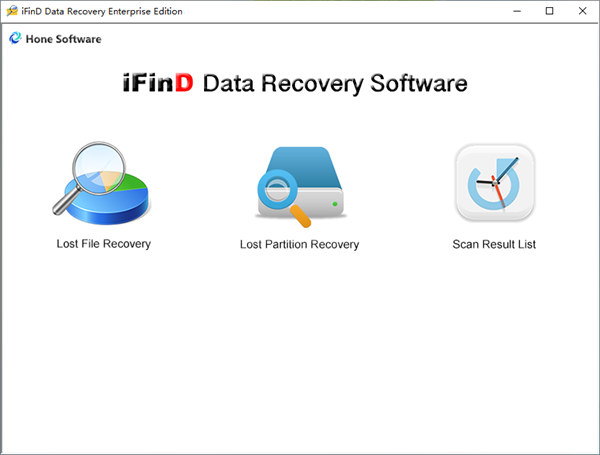The width and height of the screenshot is (600, 455).
Task: Click the window title "iFinD Data Recovery Enterprise Edition"
Action: [102, 11]
